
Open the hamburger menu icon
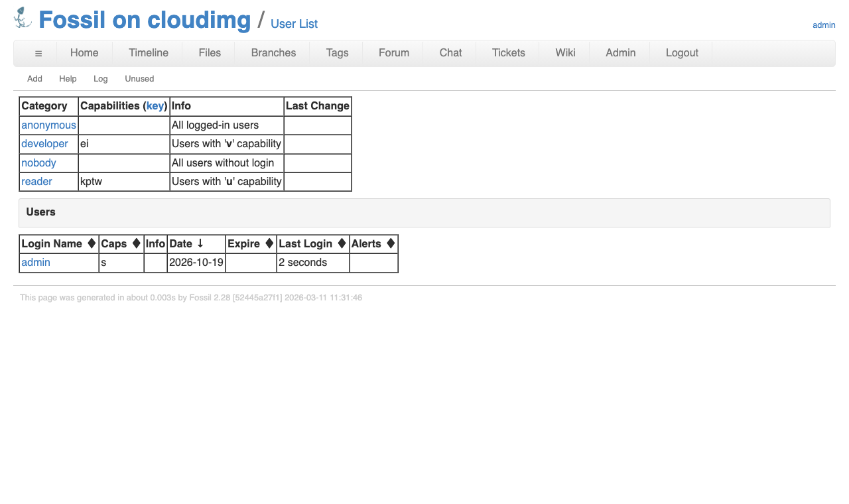[38, 53]
